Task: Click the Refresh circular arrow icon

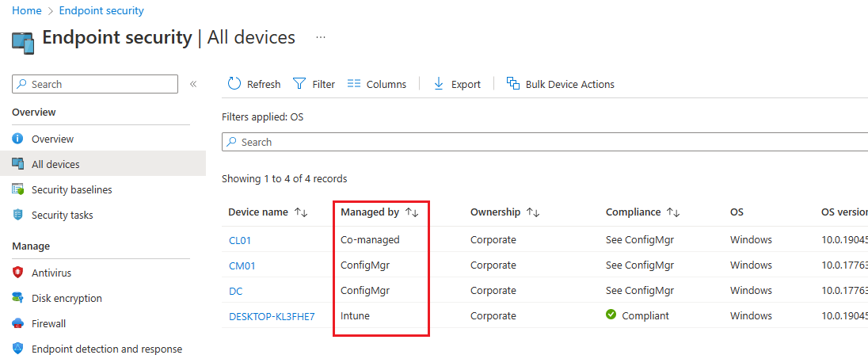Action: coord(234,84)
